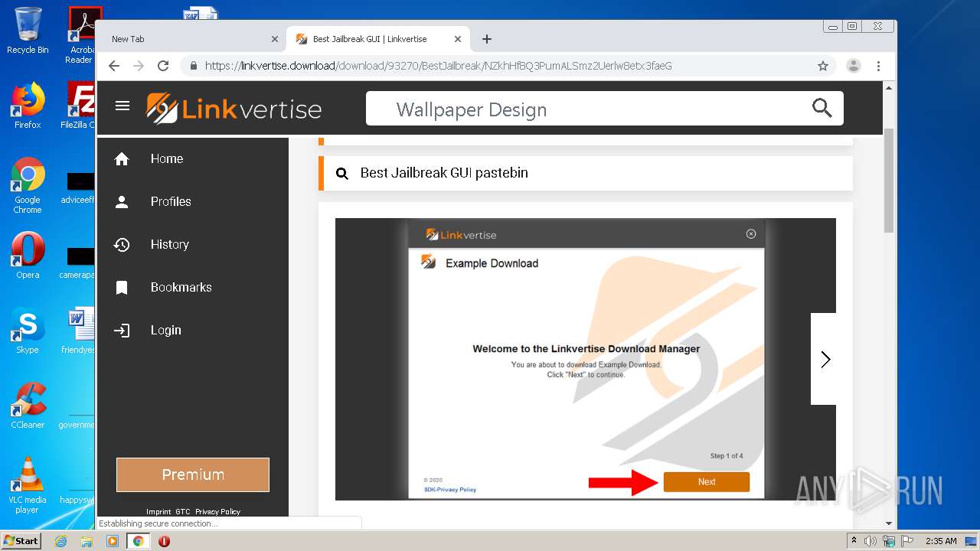Open the Windows Start button
The width and height of the screenshot is (980, 551).
point(21,541)
